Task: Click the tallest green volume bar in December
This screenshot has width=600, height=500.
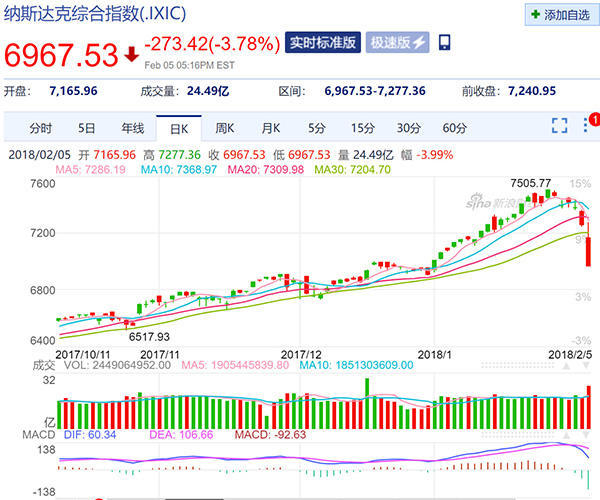Action: (x=367, y=403)
